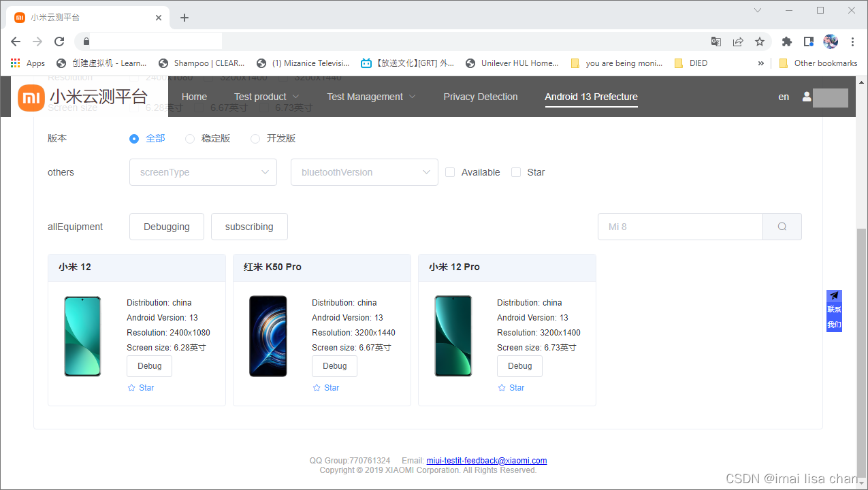Viewport: 868px width, 490px height.
Task: Open the Android 13 Prefecture nav item
Action: [x=591, y=97]
